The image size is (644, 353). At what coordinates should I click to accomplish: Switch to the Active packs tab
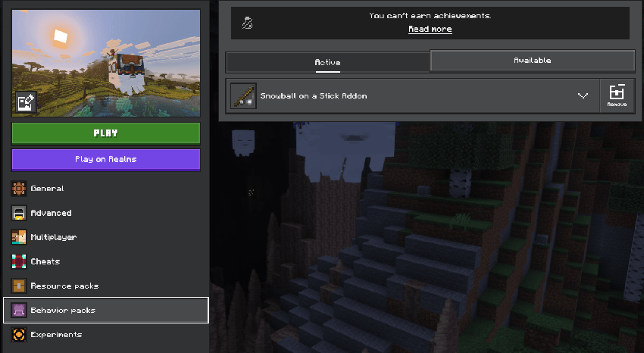(328, 62)
